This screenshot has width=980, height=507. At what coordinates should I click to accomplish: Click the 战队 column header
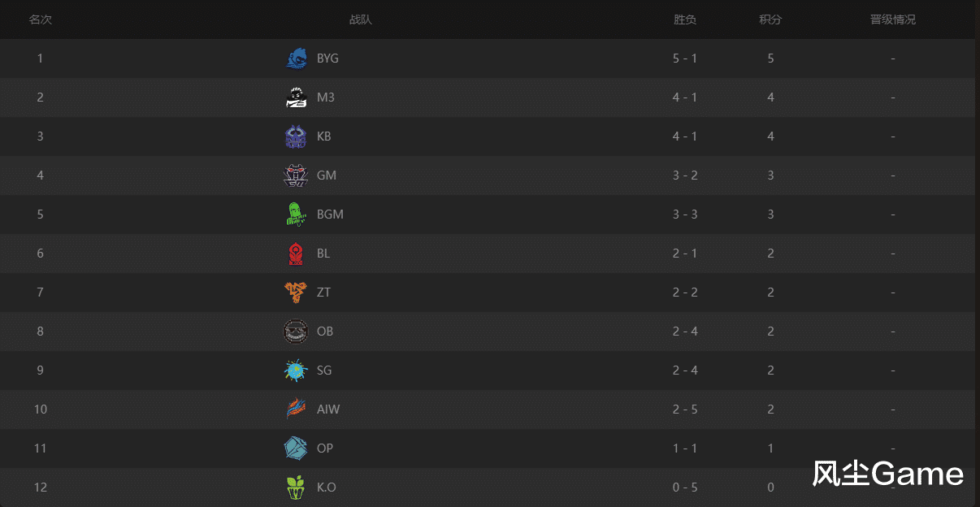pyautogui.click(x=361, y=19)
